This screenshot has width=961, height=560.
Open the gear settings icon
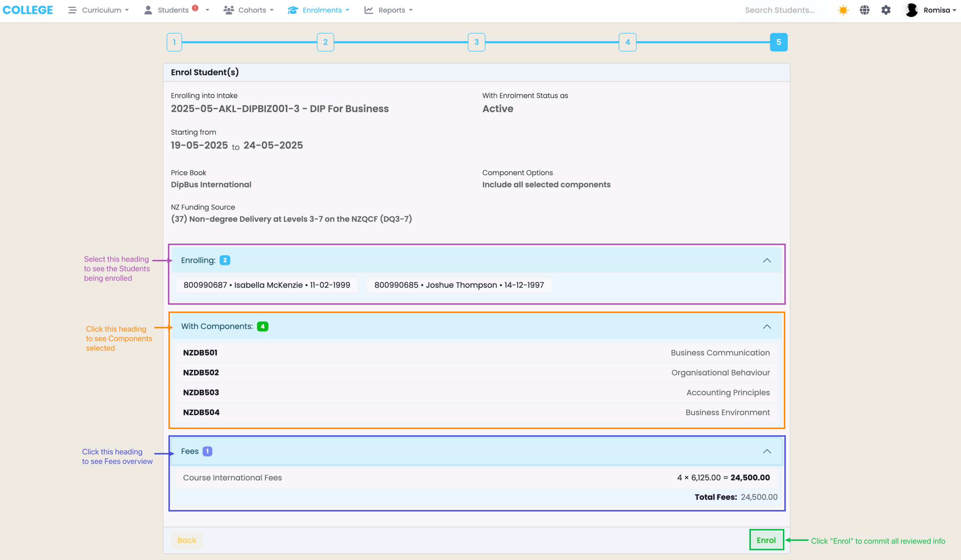886,10
